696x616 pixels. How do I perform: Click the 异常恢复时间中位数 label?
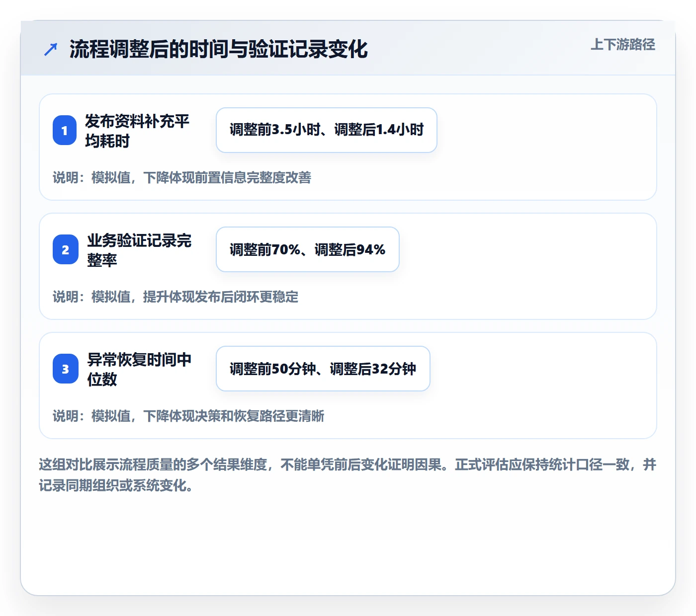[x=139, y=369]
